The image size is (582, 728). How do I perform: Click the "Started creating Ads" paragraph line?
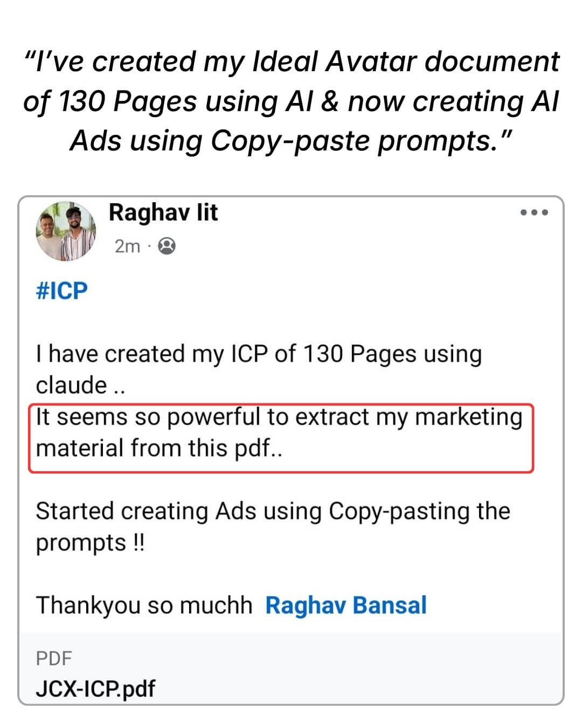coord(273,511)
